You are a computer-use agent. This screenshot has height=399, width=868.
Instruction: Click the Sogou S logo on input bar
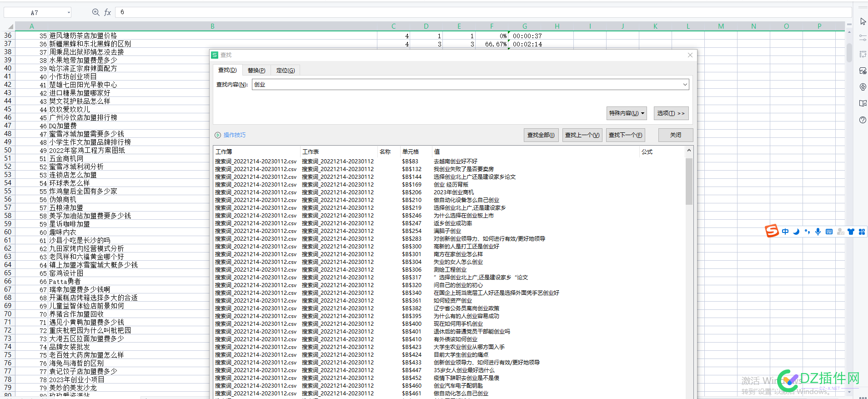click(772, 231)
